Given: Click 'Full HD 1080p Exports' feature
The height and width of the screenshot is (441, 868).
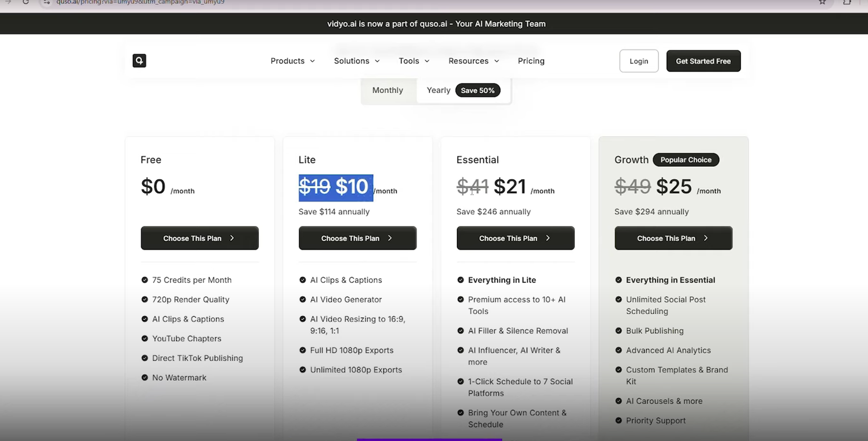Looking at the screenshot, I should tap(352, 351).
